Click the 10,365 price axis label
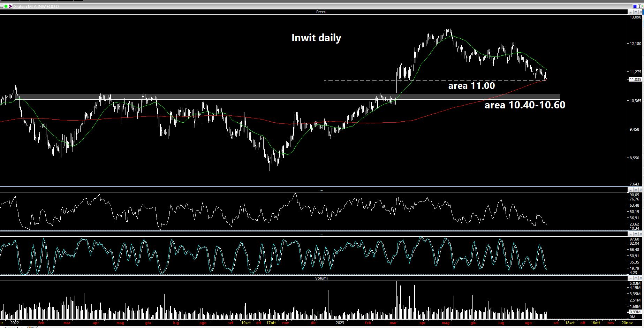 click(636, 101)
